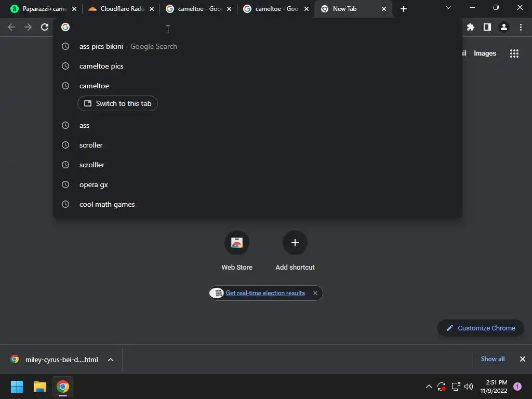Open Chrome three-dot menu
532x399 pixels.
click(521, 27)
